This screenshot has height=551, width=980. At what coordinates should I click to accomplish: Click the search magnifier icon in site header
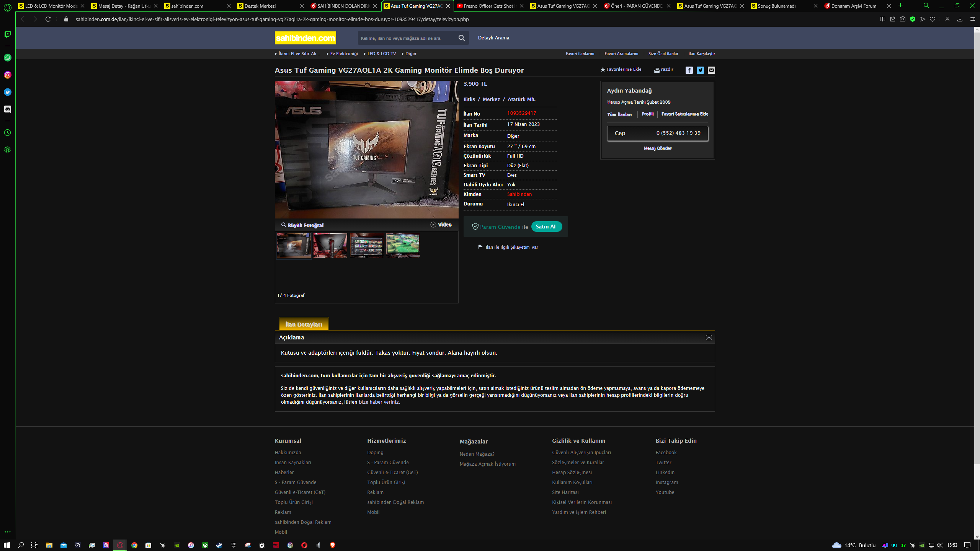[x=461, y=38]
